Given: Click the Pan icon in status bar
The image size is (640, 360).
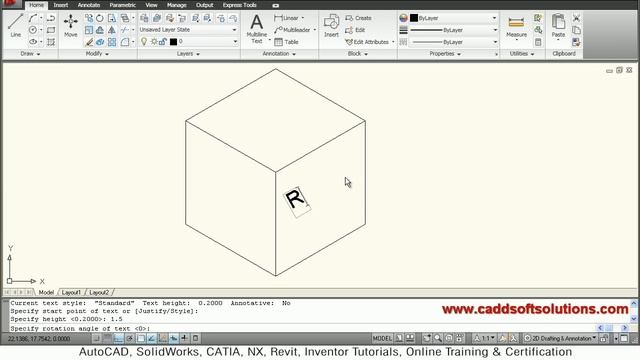Looking at the screenshot, I should click(x=427, y=338).
